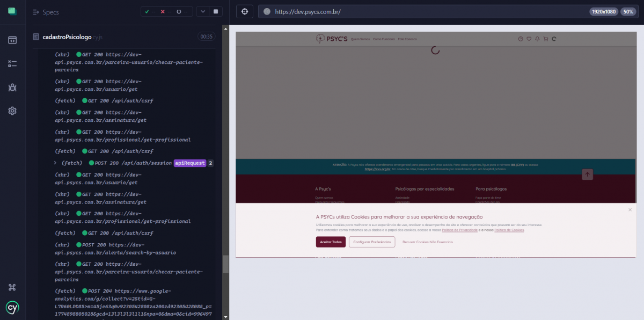Click Configurar Preferências button
Screen dimensions: 644x320
(372, 242)
